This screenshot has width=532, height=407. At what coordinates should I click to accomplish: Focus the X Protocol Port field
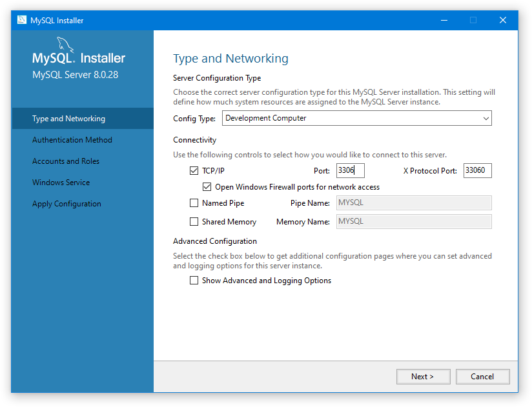[x=477, y=171]
